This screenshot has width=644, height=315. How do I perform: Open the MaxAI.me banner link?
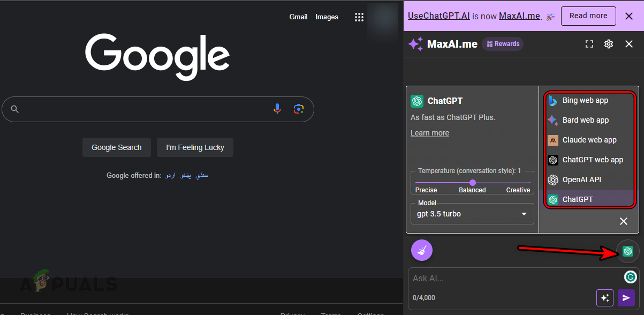[x=520, y=16]
